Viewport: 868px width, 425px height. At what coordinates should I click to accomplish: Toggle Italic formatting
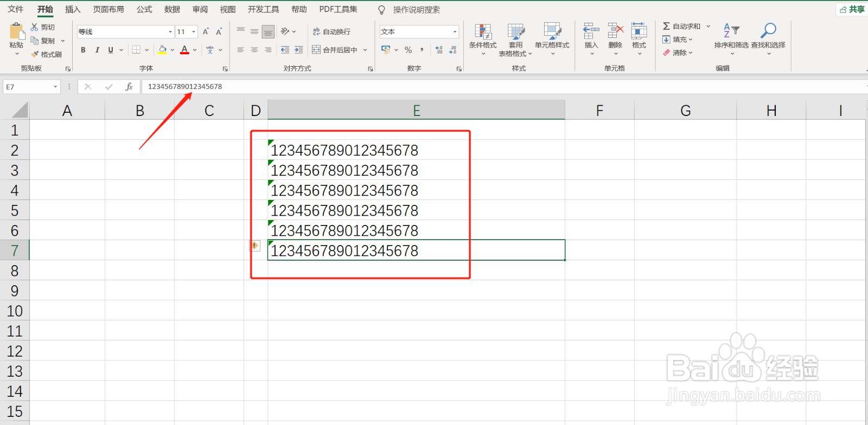(x=97, y=50)
